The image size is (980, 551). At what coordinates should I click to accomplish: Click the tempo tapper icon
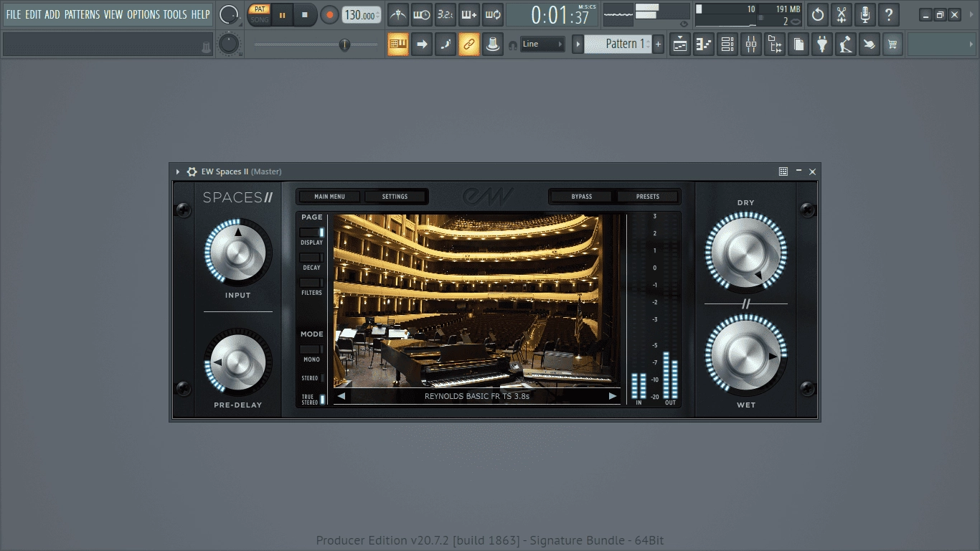[846, 44]
